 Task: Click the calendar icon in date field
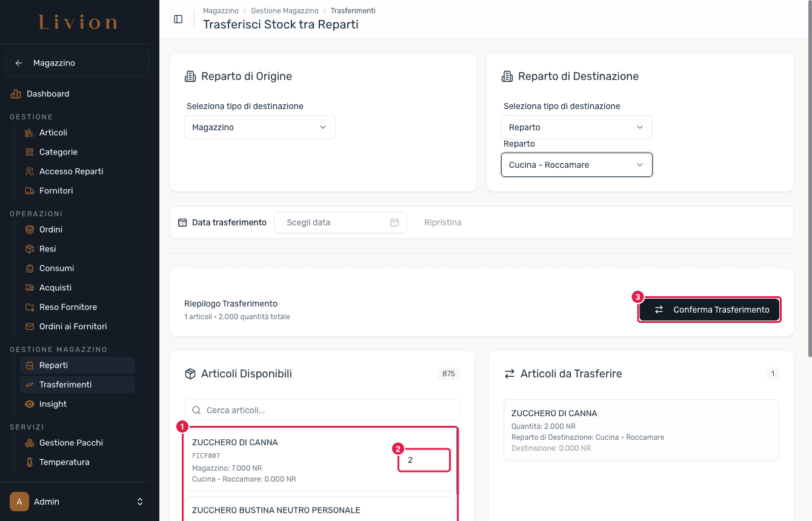point(394,222)
